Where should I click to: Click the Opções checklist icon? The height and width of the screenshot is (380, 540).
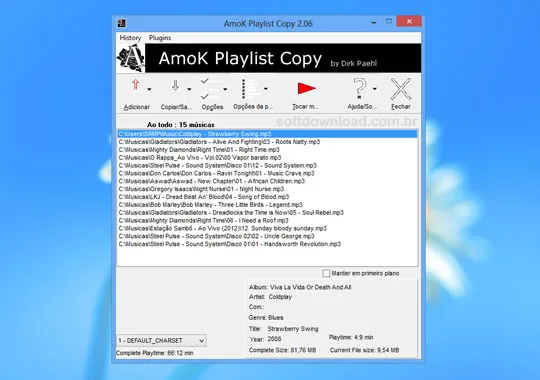pyautogui.click(x=211, y=89)
